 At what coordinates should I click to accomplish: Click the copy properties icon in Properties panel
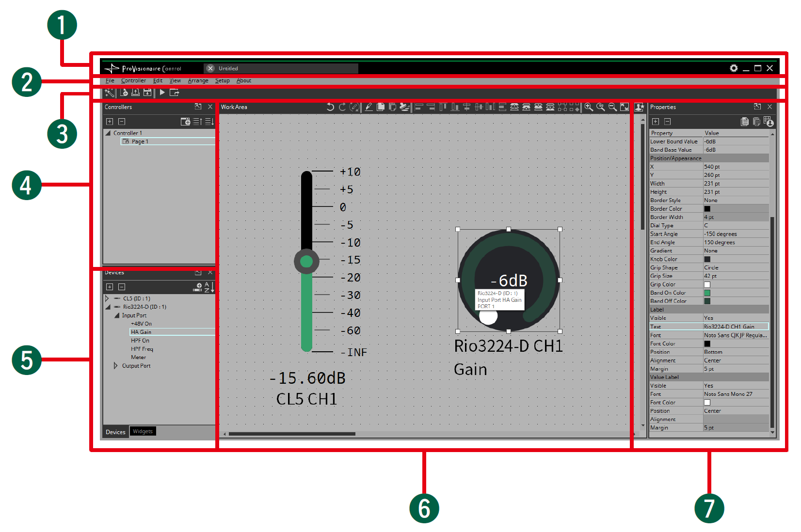(745, 122)
